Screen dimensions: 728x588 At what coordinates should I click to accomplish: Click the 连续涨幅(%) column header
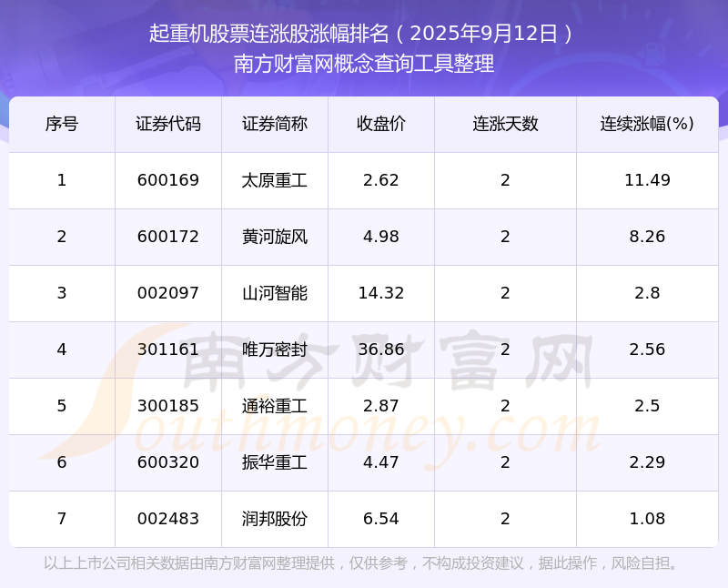coord(647,124)
